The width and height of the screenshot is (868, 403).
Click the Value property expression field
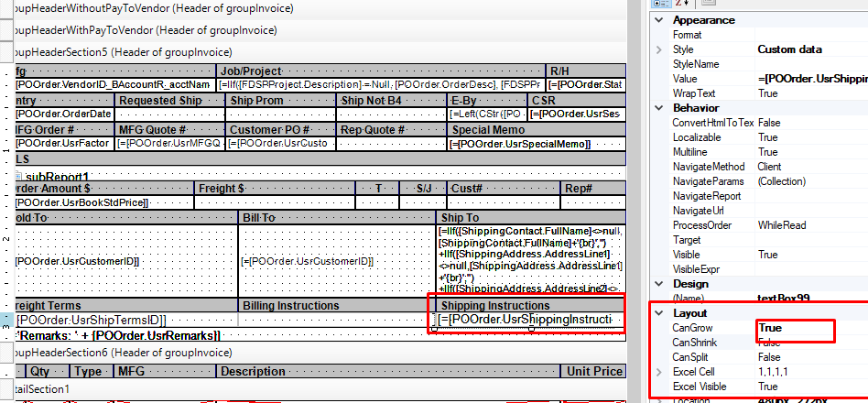(x=811, y=79)
